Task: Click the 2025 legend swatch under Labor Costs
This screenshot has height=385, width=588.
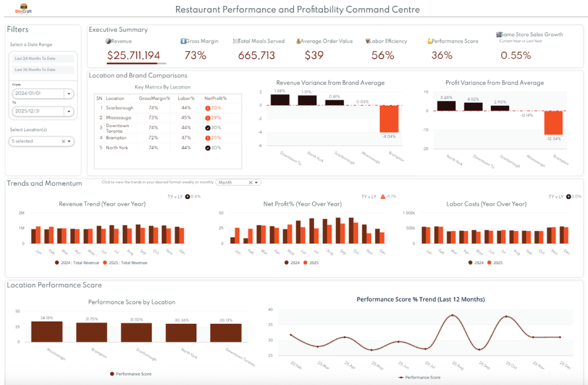Action: (x=489, y=263)
